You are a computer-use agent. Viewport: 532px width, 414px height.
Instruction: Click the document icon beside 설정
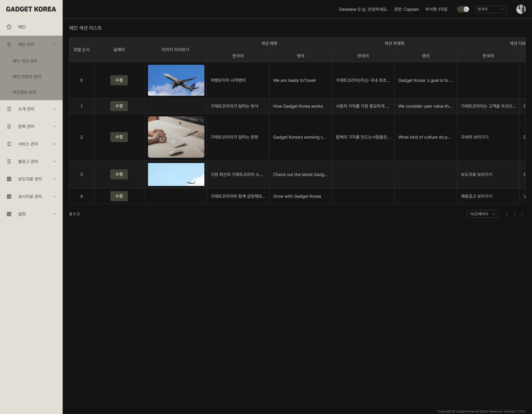click(x=9, y=214)
